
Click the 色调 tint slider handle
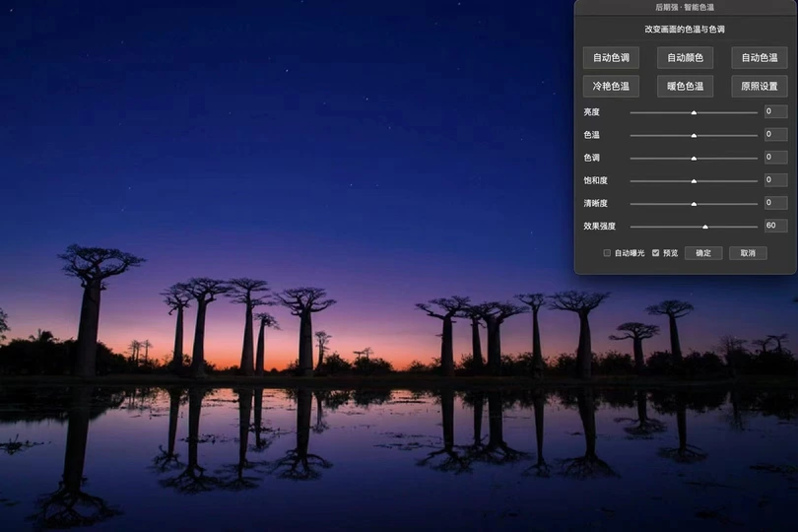[x=694, y=158]
